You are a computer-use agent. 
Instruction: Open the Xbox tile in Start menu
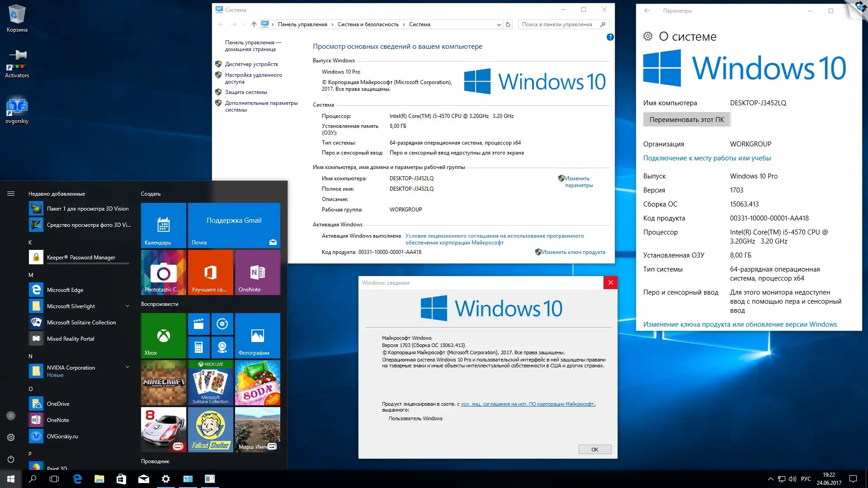click(163, 335)
